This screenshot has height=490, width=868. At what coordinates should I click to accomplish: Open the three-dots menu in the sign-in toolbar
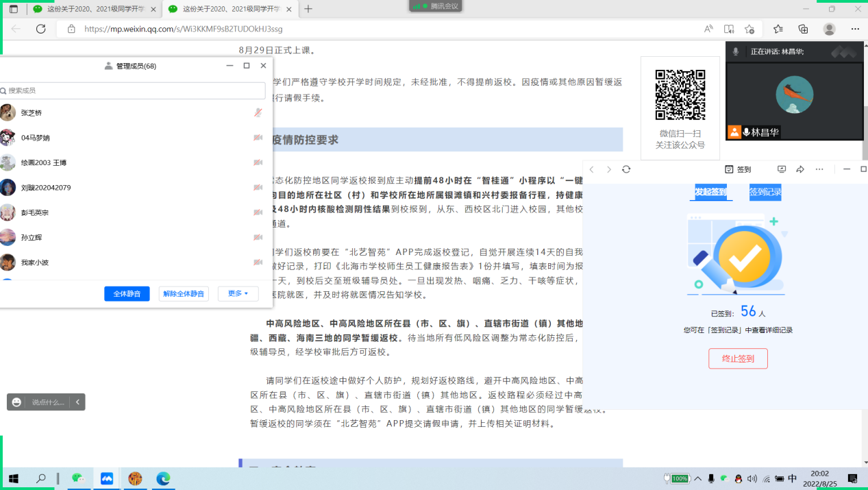tap(819, 169)
